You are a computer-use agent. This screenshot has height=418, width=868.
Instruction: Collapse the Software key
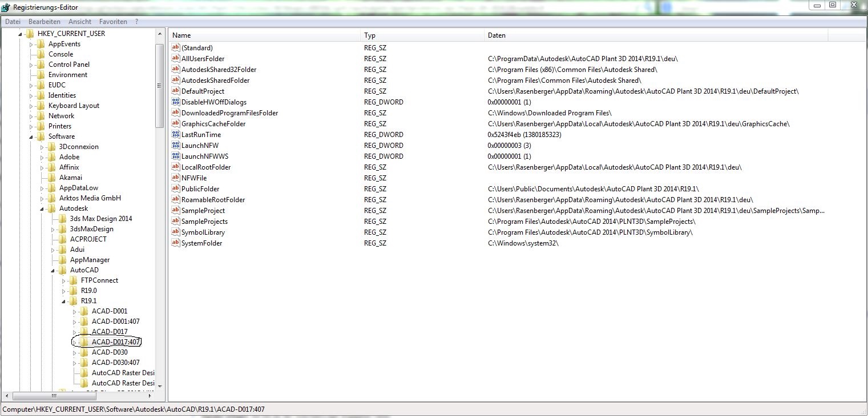(x=32, y=136)
